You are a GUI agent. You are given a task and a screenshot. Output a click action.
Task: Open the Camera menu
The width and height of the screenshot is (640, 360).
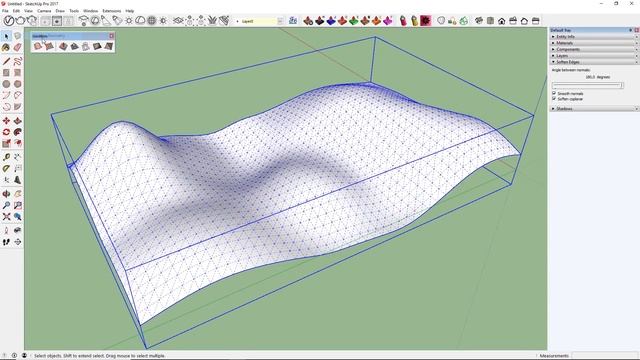pos(44,11)
